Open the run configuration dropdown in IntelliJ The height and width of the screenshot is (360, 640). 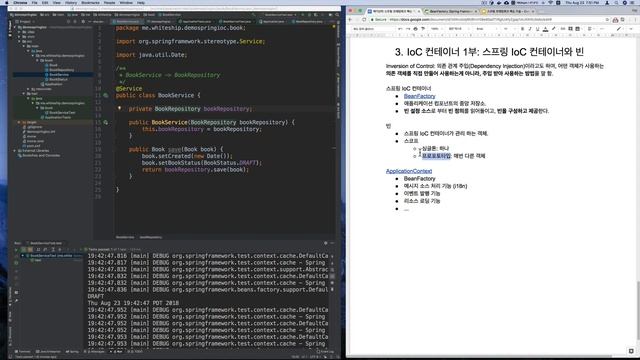tap(280, 15)
